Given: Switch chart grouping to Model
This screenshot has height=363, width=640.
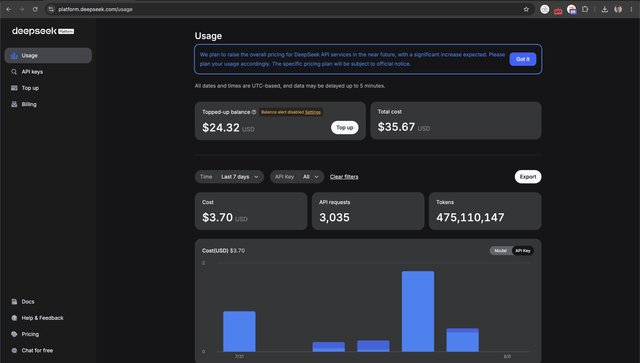Looking at the screenshot, I should coord(500,251).
